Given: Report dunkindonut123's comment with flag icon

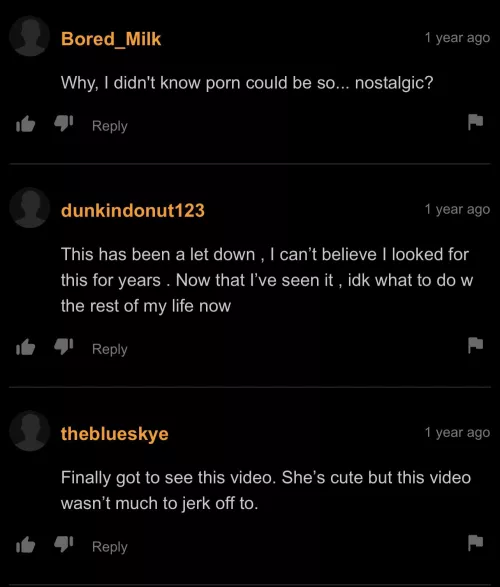Looking at the screenshot, I should click(475, 345).
